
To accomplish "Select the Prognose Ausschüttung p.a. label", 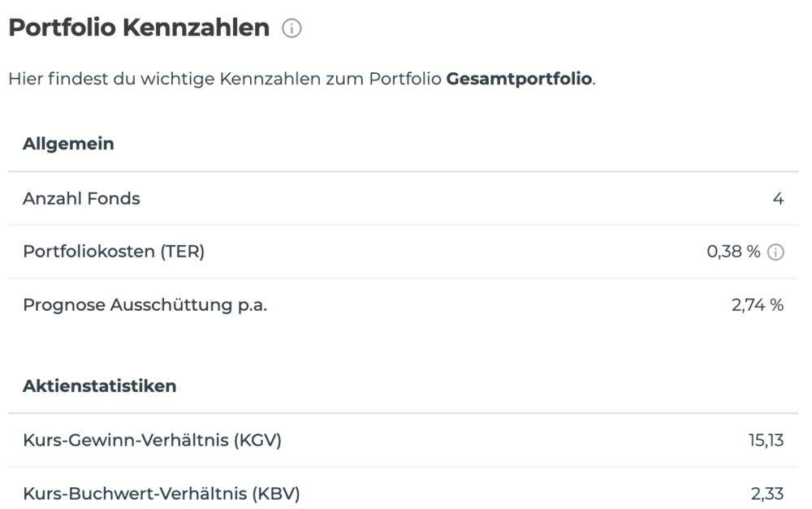I will 145,305.
